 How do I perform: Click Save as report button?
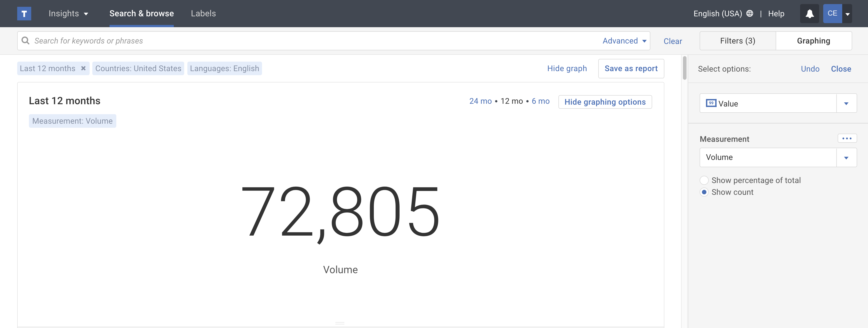pyautogui.click(x=631, y=68)
